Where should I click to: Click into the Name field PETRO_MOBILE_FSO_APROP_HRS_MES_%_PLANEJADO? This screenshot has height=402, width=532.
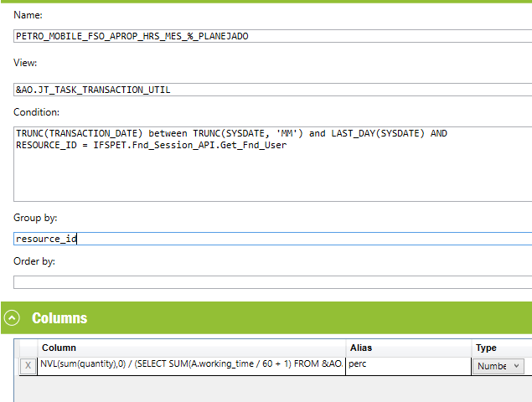click(x=273, y=36)
